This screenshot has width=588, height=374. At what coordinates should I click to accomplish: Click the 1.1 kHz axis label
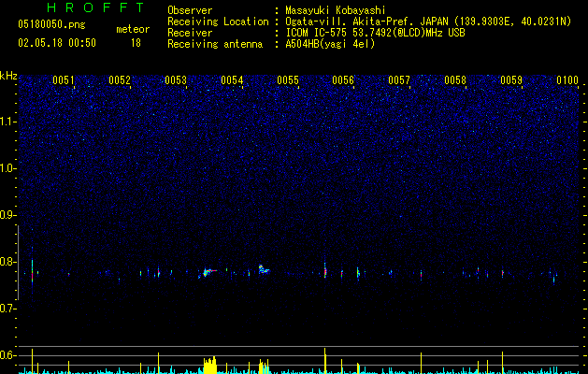pyautogui.click(x=7, y=122)
